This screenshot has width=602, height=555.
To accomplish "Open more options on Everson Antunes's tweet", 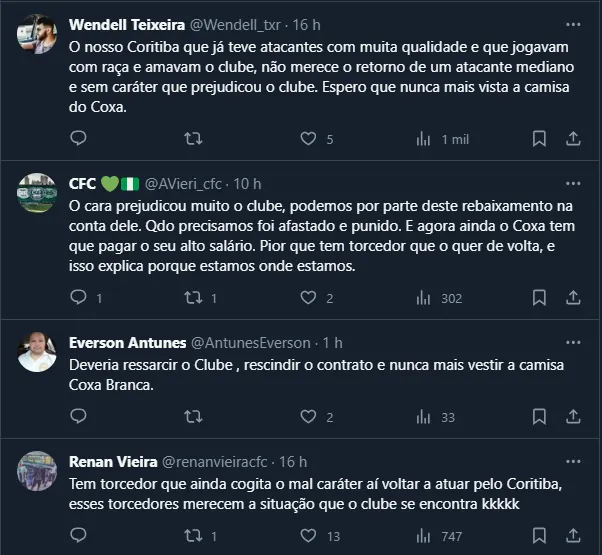I will (570, 342).
